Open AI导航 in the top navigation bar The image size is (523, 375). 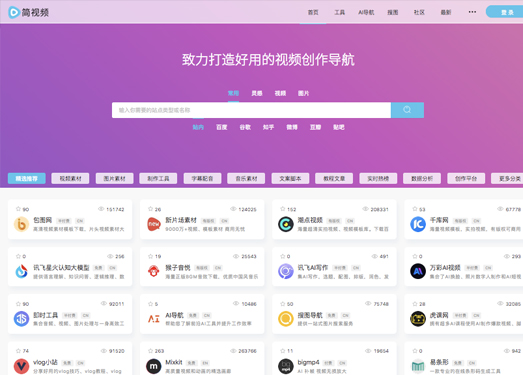pyautogui.click(x=366, y=12)
